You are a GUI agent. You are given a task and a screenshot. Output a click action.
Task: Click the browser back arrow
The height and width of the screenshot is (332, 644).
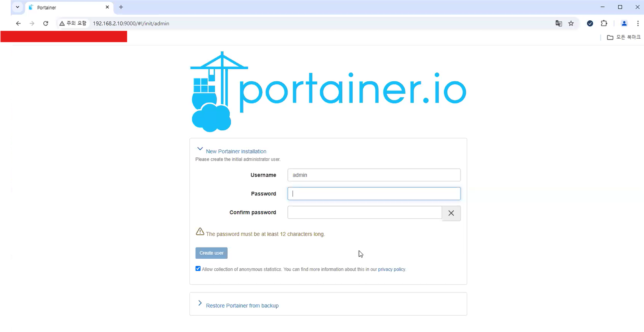pyautogui.click(x=18, y=24)
